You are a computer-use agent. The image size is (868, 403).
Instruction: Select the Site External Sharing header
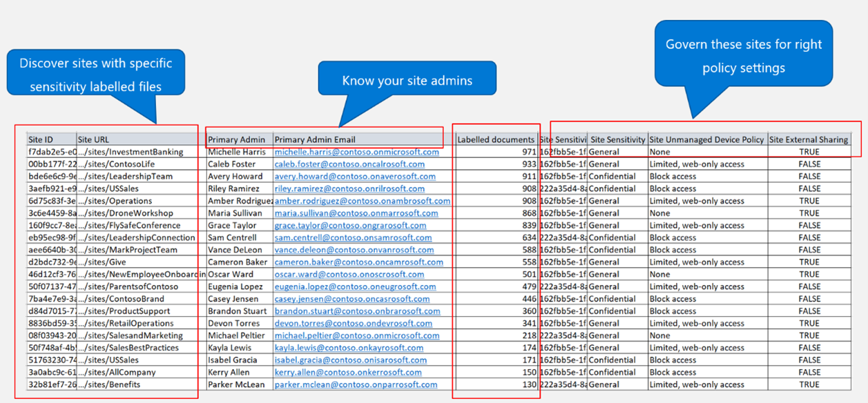pyautogui.click(x=809, y=139)
